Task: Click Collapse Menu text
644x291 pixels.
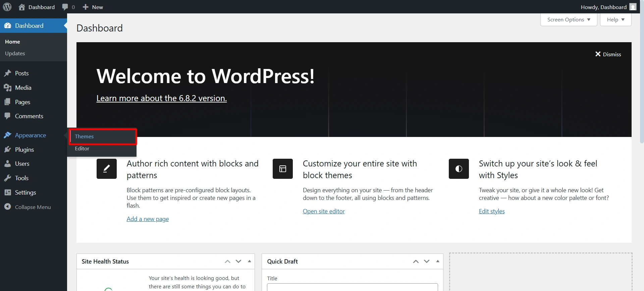Action: tap(33, 207)
